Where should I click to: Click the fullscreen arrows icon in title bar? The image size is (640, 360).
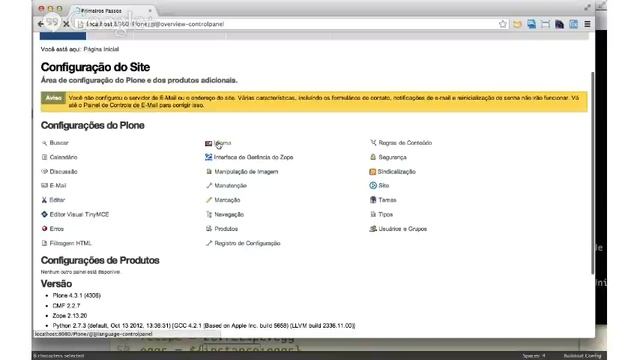click(x=587, y=7)
